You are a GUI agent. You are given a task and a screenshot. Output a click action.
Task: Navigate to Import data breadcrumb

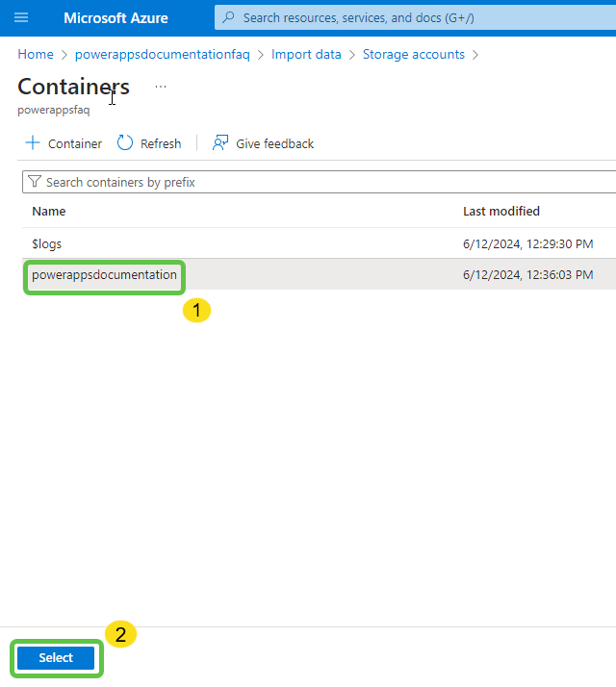click(x=306, y=55)
